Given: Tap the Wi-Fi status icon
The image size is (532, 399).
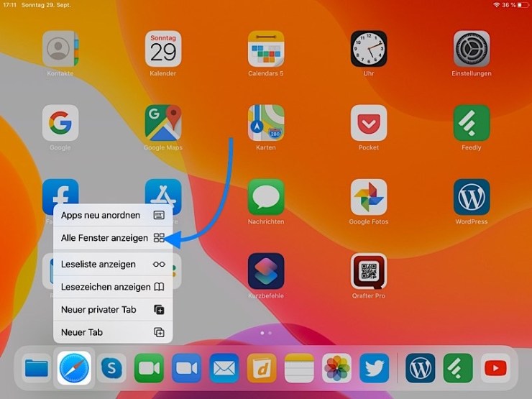Looking at the screenshot, I should pos(497,5).
